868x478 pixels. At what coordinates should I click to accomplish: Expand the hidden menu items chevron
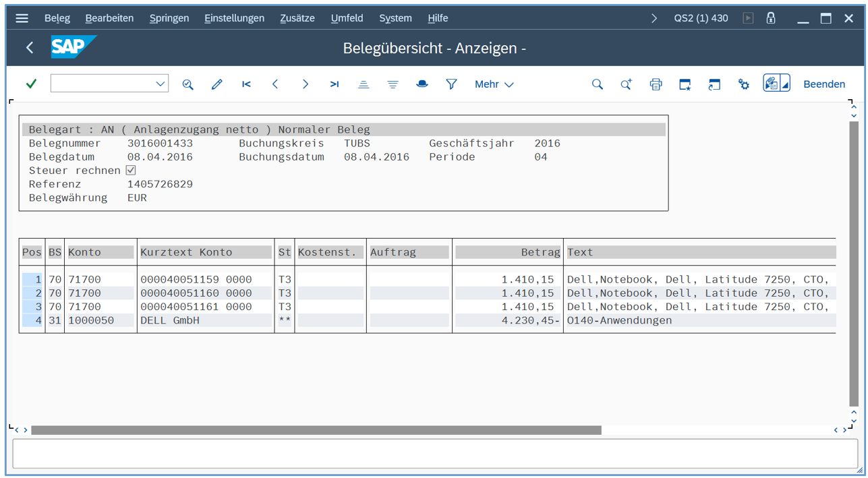pyautogui.click(x=654, y=18)
